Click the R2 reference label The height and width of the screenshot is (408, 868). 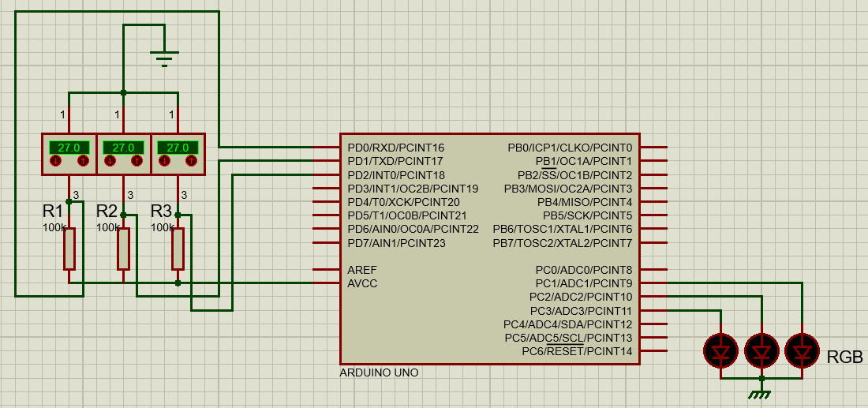107,211
